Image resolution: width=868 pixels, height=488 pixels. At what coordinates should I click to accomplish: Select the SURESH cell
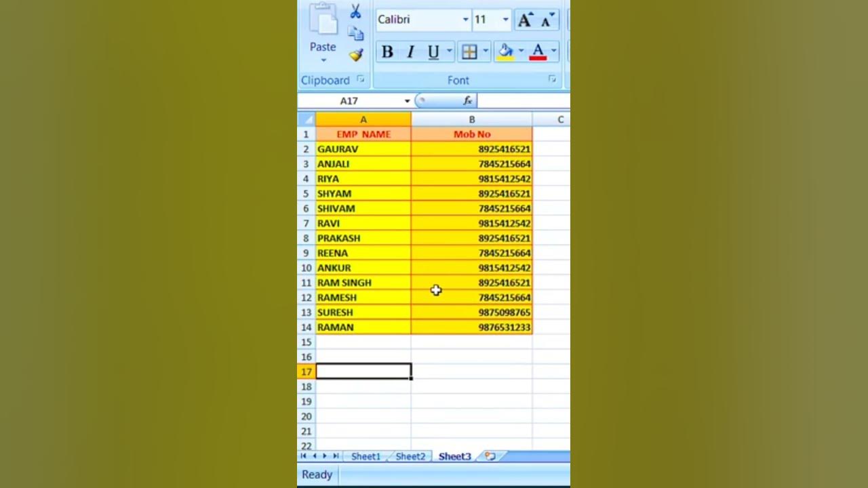pos(363,312)
